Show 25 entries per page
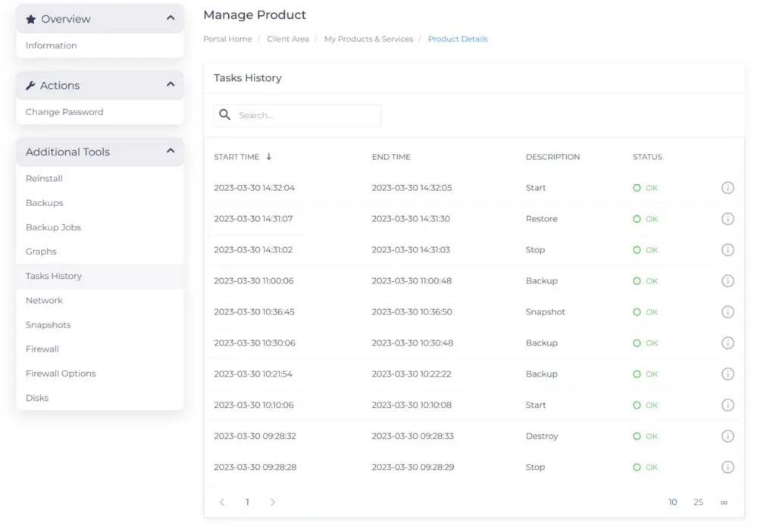The height and width of the screenshot is (532, 776). tap(698, 502)
